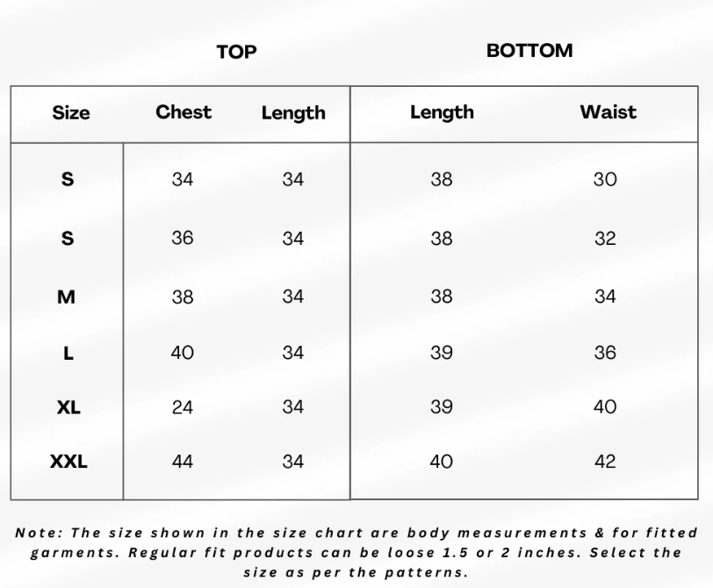
Task: Click the XL size row label
Action: (x=68, y=407)
